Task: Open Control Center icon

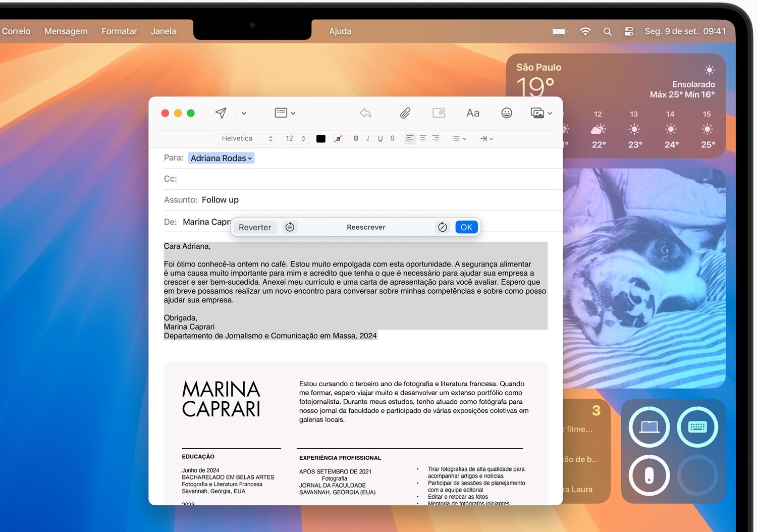Action: (x=629, y=31)
